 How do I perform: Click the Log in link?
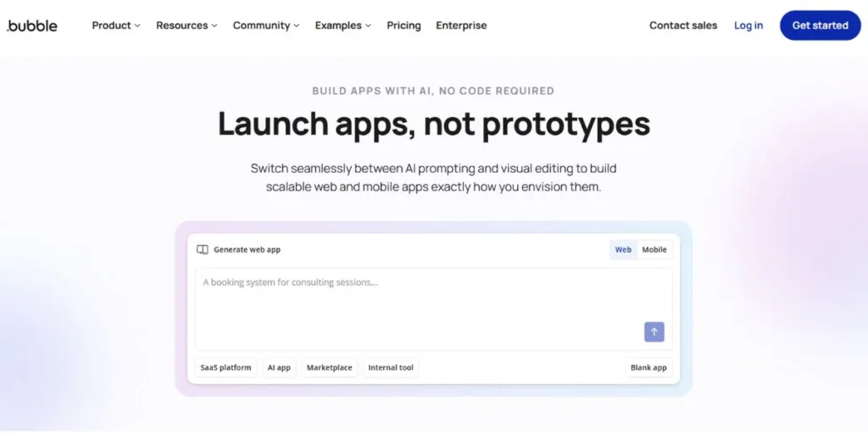point(748,25)
